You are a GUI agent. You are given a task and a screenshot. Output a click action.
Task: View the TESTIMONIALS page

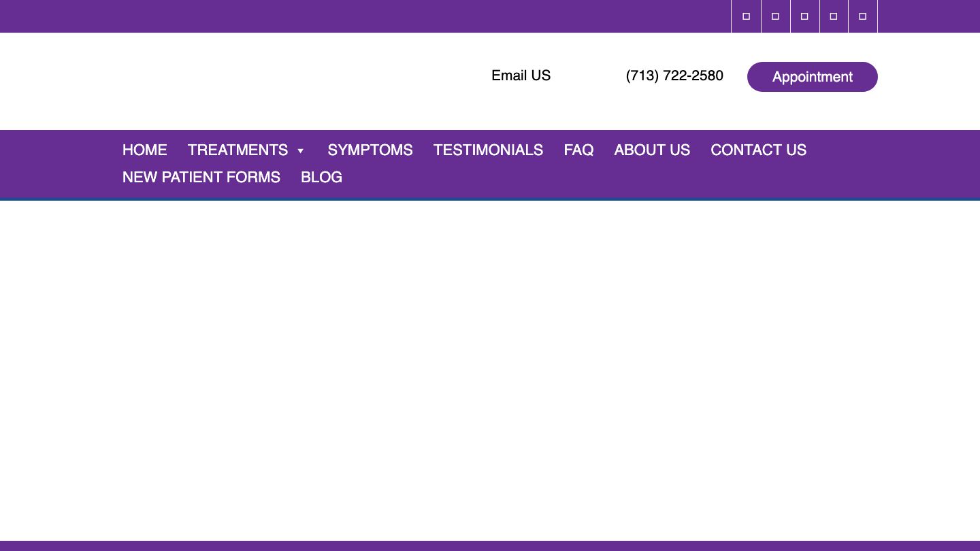[488, 150]
